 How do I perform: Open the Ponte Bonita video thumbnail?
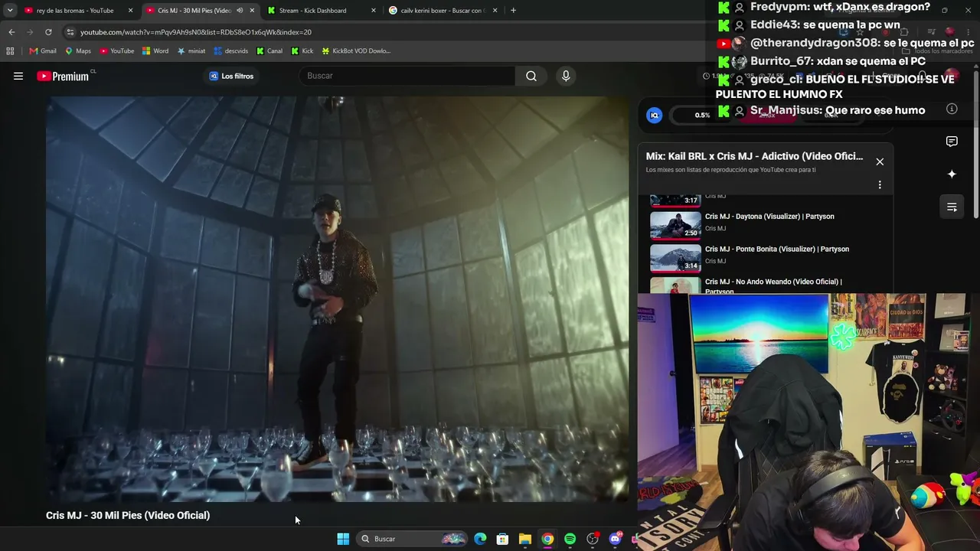coord(675,259)
